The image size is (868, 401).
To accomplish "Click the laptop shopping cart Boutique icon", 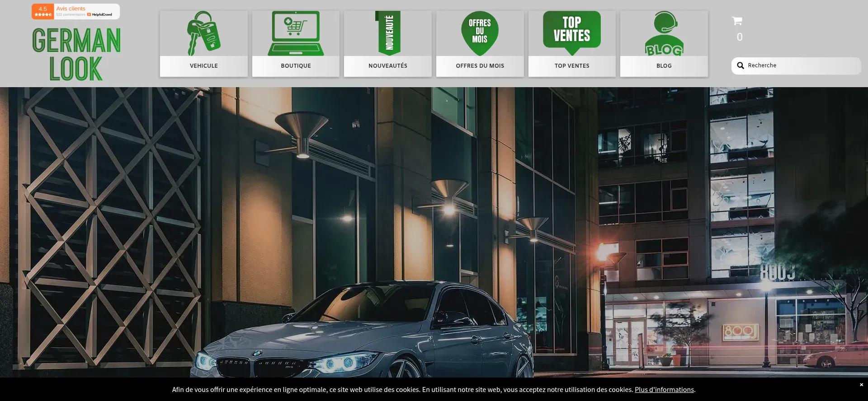I will 296,33.
